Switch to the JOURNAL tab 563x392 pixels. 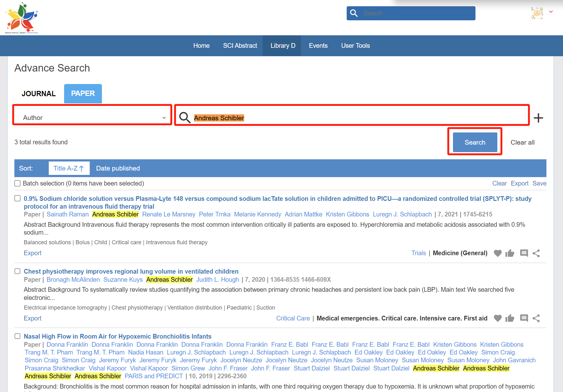click(x=38, y=94)
